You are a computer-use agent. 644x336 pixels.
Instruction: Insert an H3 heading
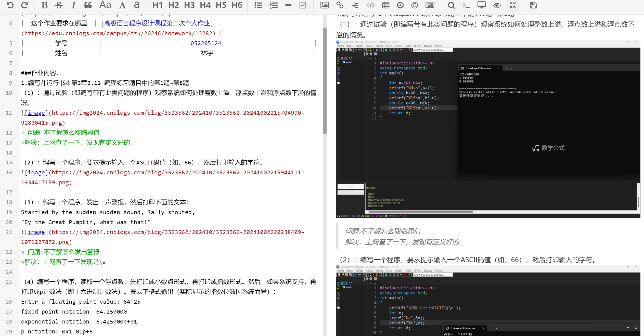click(189, 5)
